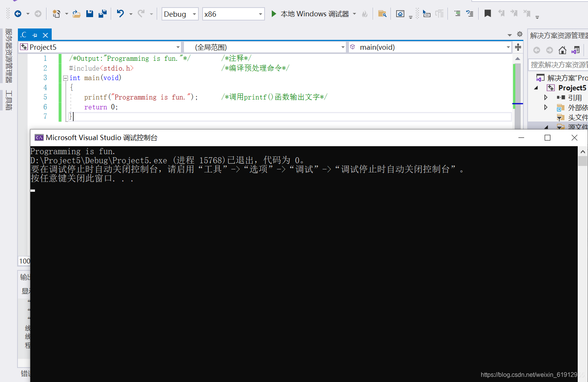
Task: Open the open-documents list dropdown arrow
Action: pyautogui.click(x=510, y=35)
